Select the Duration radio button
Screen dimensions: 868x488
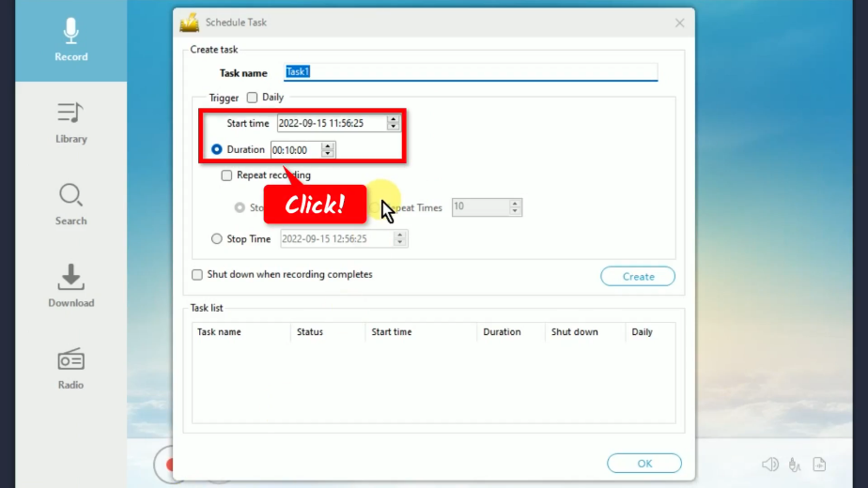[216, 149]
